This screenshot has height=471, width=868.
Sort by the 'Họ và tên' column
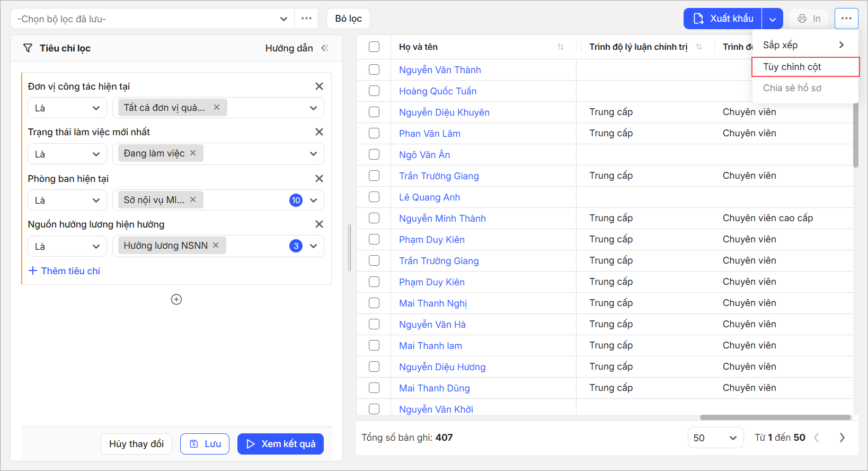(x=560, y=47)
